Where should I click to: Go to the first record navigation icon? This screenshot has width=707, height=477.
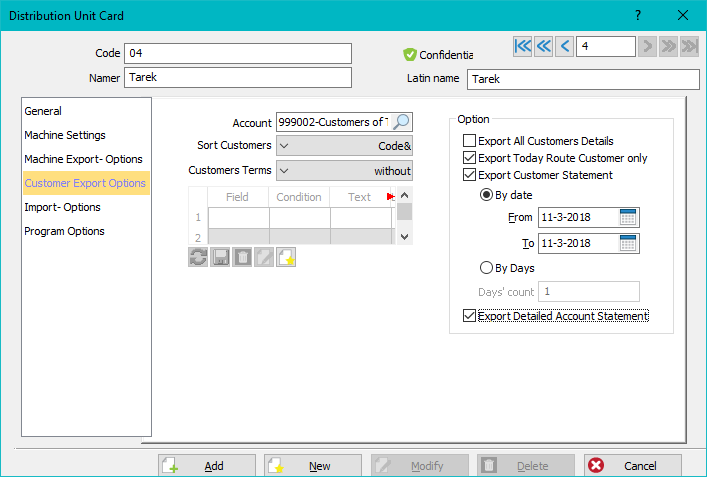pos(523,46)
